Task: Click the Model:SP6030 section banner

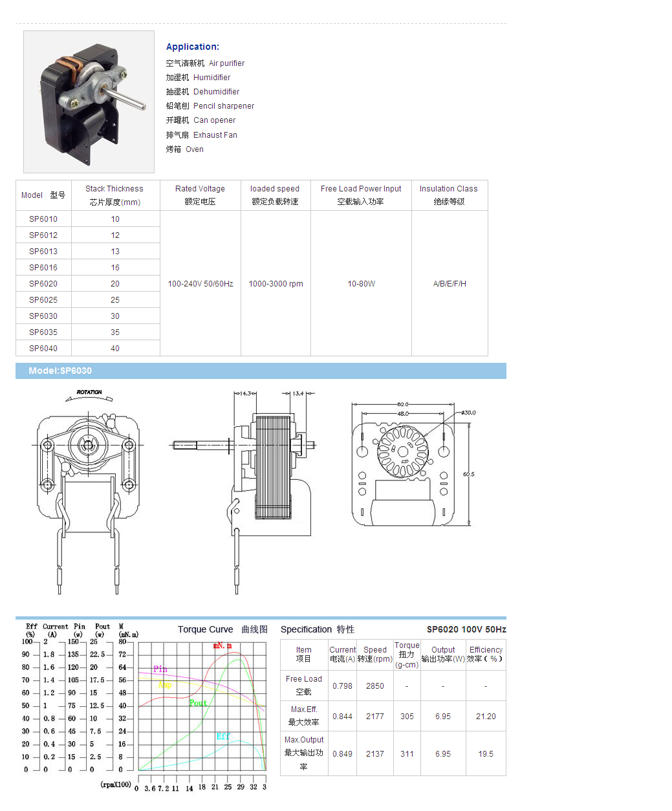Action: [261, 371]
